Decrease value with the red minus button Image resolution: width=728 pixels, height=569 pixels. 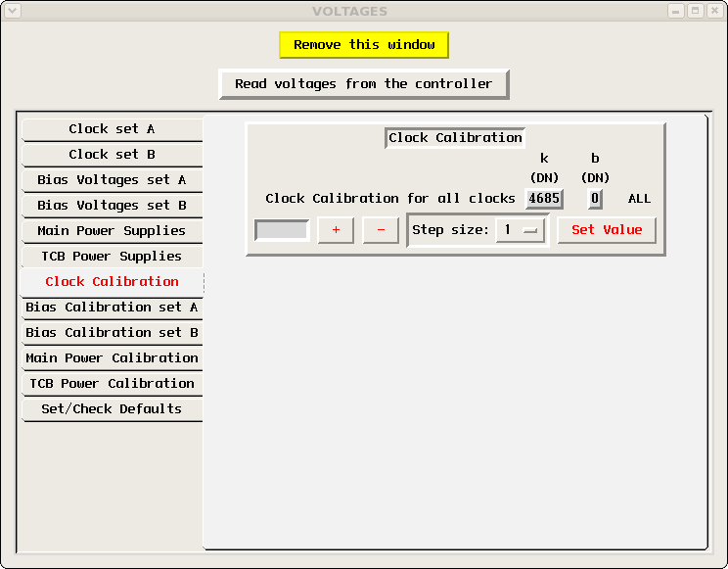click(381, 230)
